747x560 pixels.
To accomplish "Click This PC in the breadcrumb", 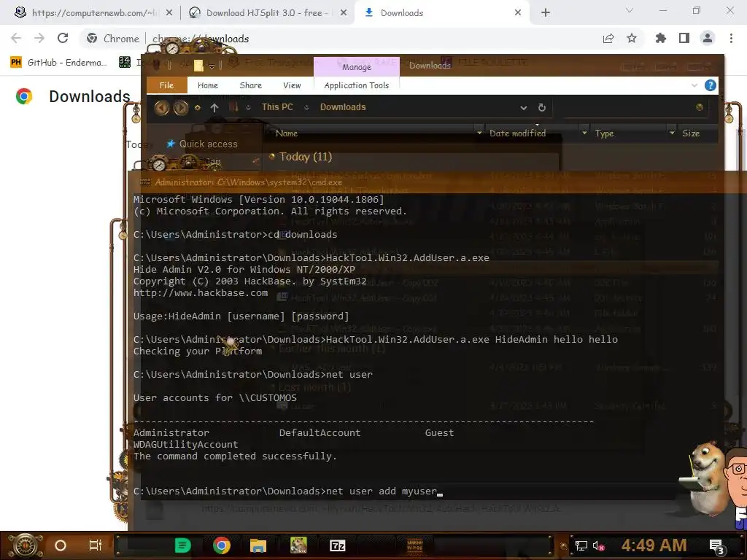I will click(277, 107).
